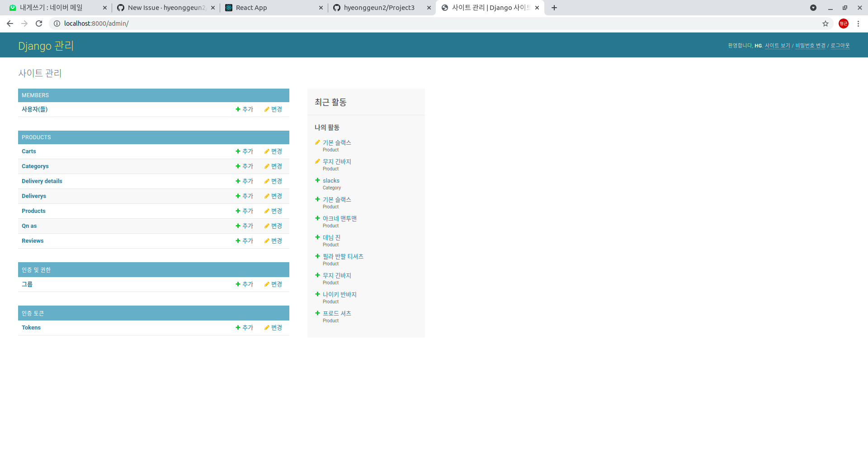Switch to the Naver mail tab
The width and height of the screenshot is (868, 471).
click(58, 8)
